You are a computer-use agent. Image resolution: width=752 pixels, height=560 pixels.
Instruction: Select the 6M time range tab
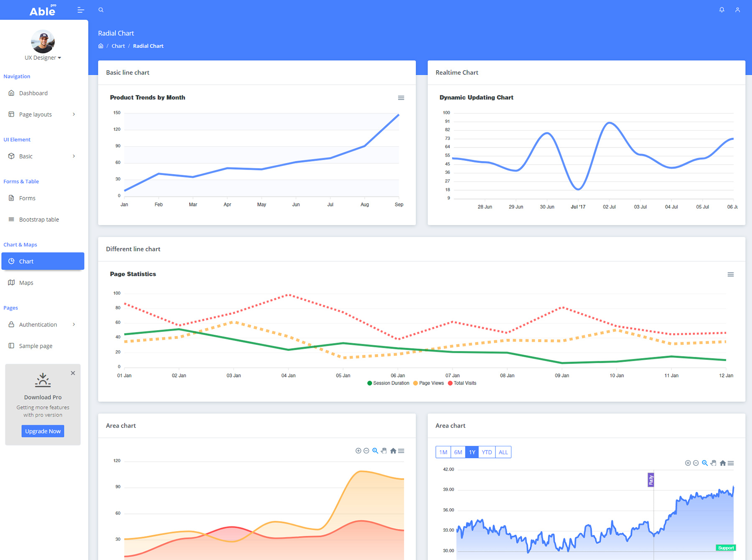tap(458, 452)
